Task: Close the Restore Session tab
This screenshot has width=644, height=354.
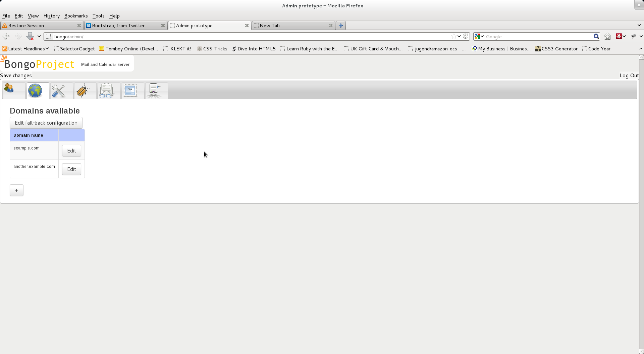Action: 79,26
